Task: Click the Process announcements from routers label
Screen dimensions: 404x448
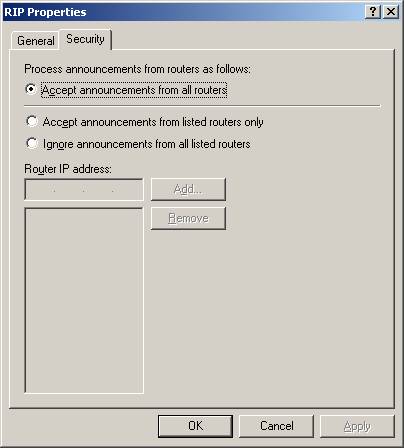Action: (x=137, y=69)
